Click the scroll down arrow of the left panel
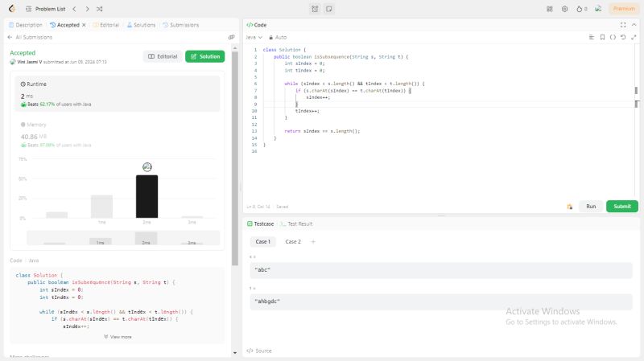The image size is (644, 361). pos(235,352)
